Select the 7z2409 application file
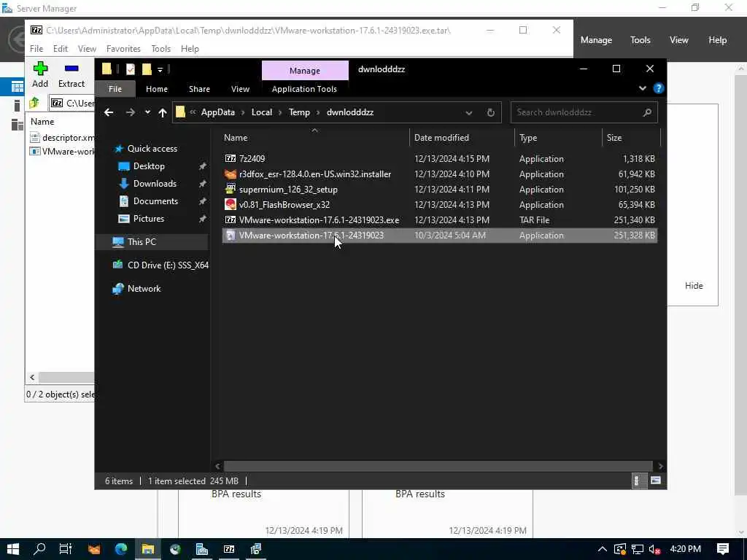 pos(439,158)
